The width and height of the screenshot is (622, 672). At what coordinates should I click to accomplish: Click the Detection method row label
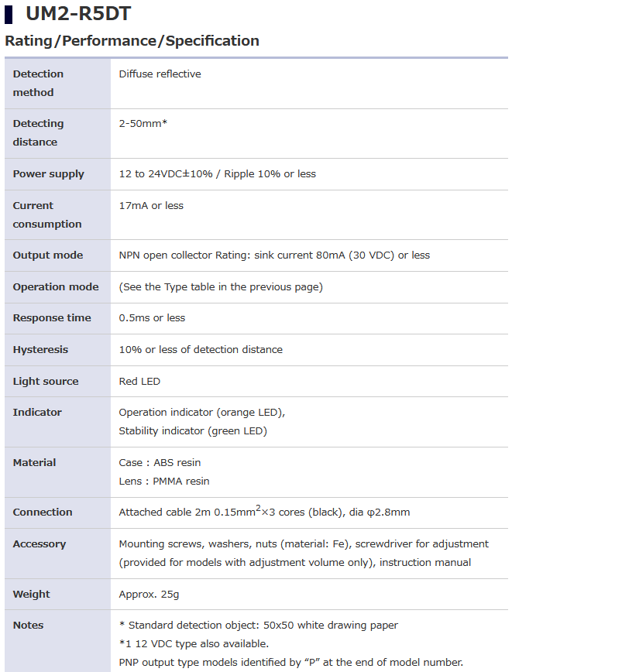coord(38,83)
